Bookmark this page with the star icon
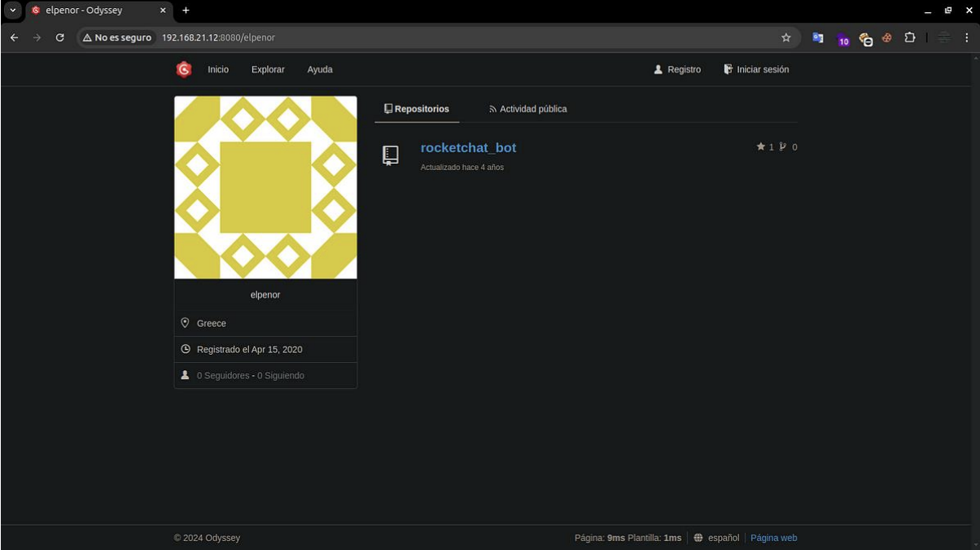980x550 pixels. point(785,37)
